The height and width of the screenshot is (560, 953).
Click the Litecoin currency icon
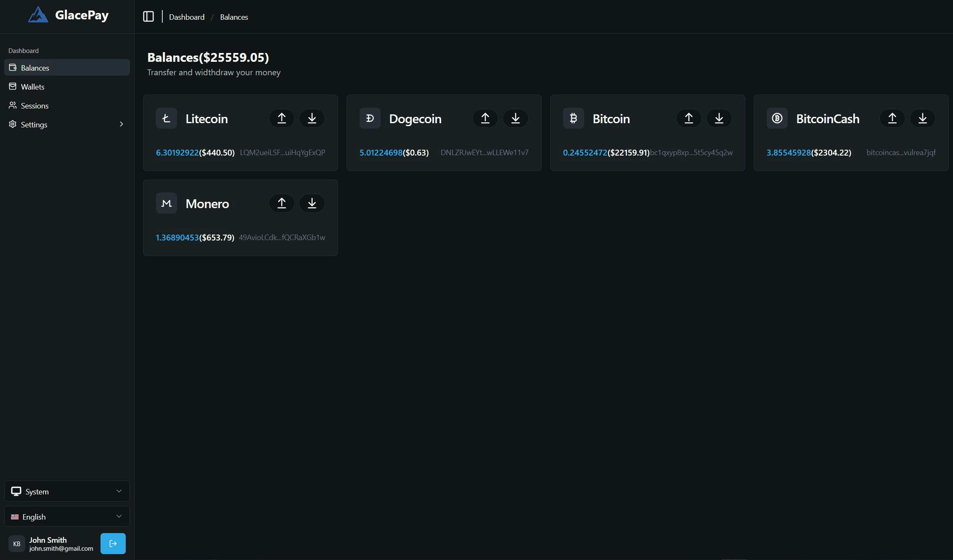[x=166, y=118]
